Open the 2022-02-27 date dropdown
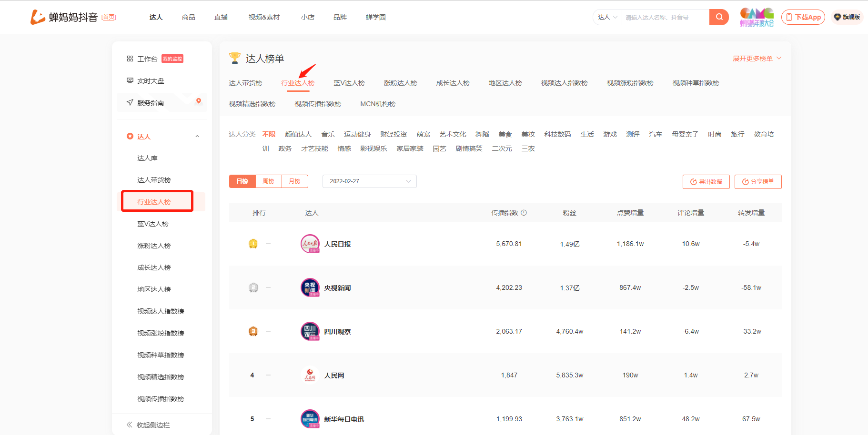Viewport: 868px width, 435px height. coord(370,181)
